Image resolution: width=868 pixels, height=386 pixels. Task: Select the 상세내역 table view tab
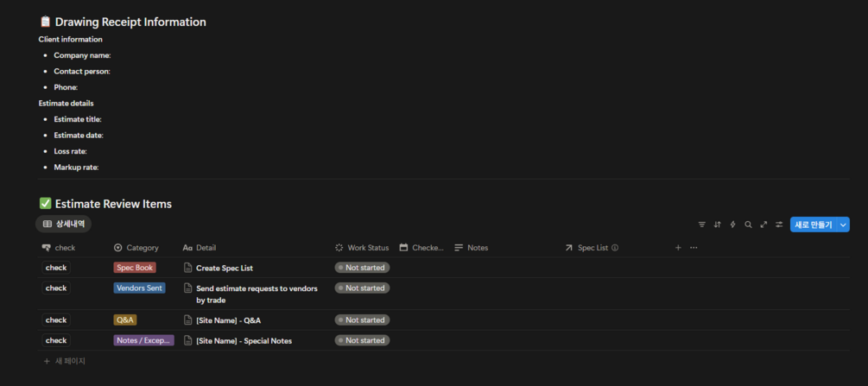pos(64,225)
